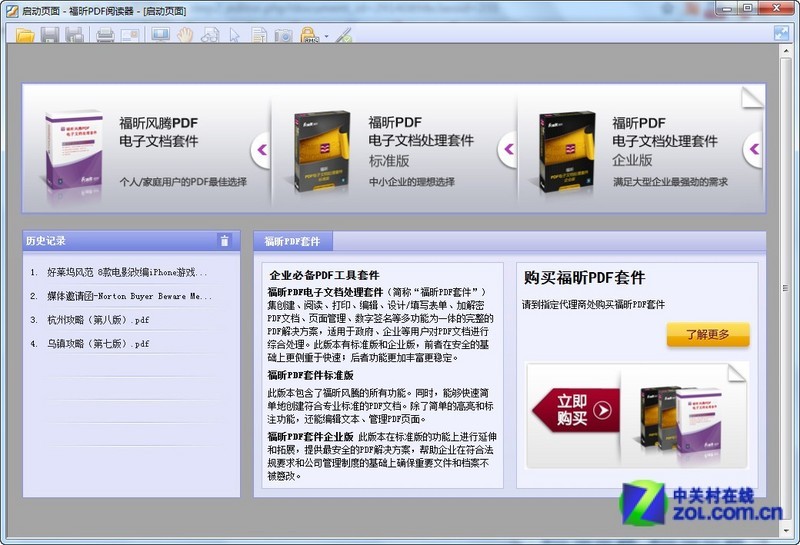Print the document using the printer icon
This screenshot has height=545, width=800.
[x=105, y=35]
